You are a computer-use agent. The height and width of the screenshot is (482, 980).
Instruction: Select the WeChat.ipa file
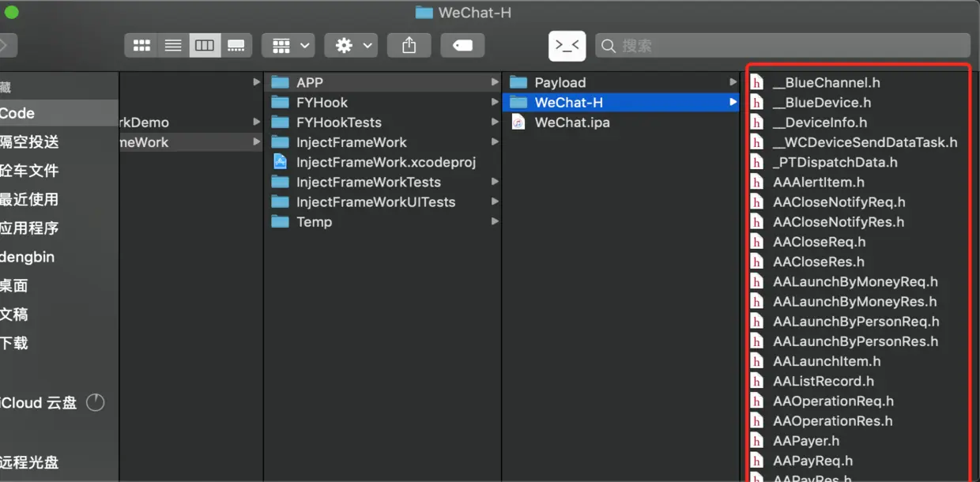[622, 122]
